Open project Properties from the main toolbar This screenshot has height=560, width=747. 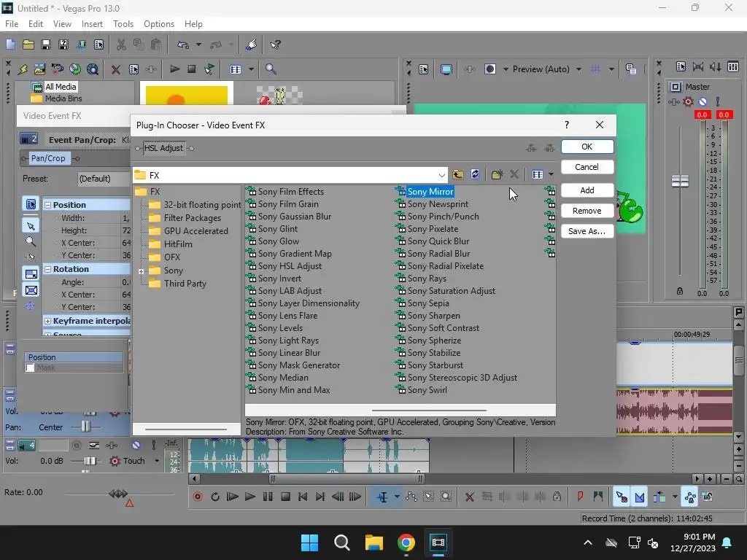pos(98,44)
